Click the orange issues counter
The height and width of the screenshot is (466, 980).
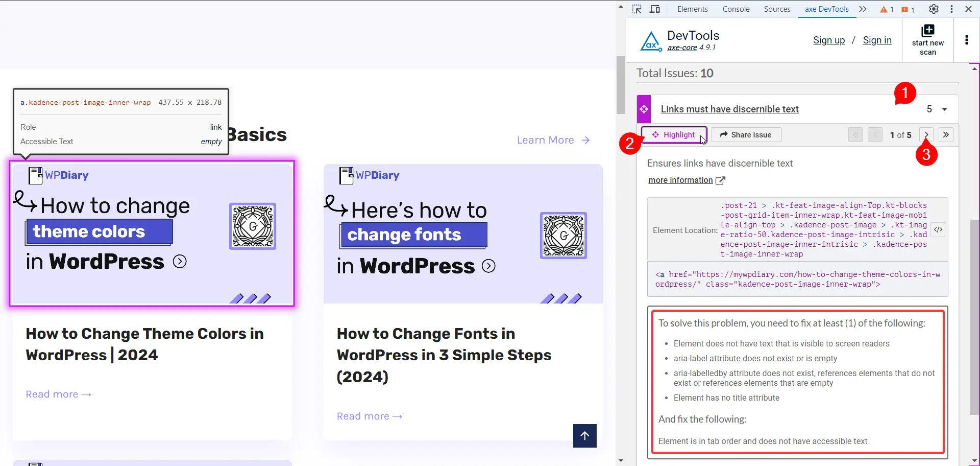pyautogui.click(x=908, y=10)
